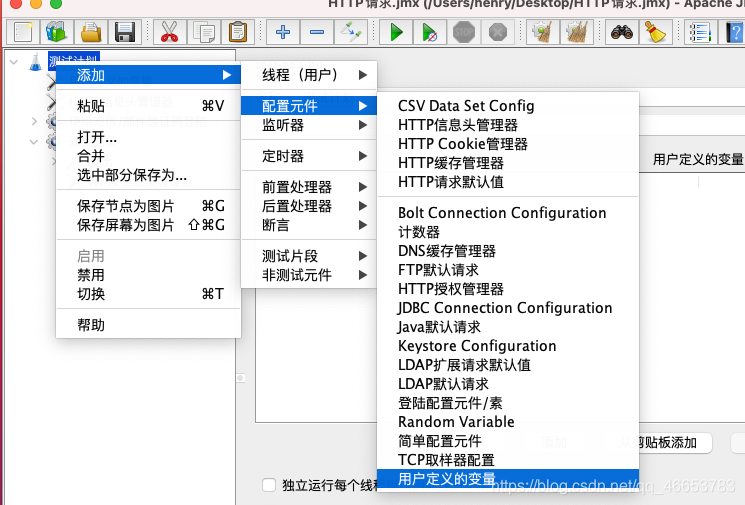The width and height of the screenshot is (745, 505).
Task: Select JDBC Connection Configuration
Action: (x=508, y=308)
